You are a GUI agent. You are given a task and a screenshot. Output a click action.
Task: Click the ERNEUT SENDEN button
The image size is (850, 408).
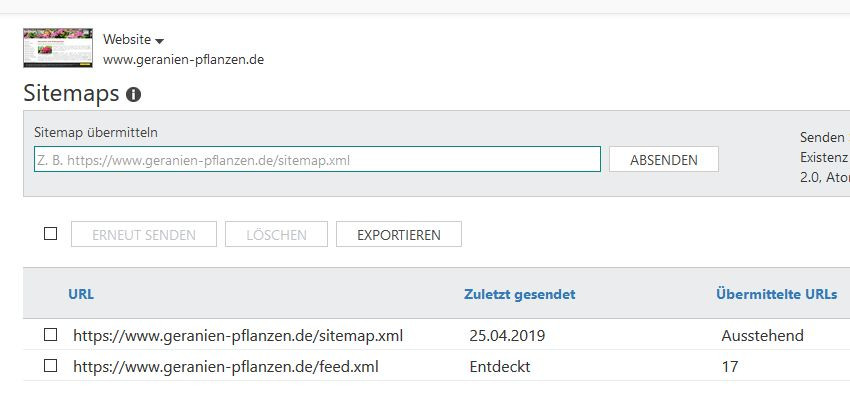pos(144,234)
